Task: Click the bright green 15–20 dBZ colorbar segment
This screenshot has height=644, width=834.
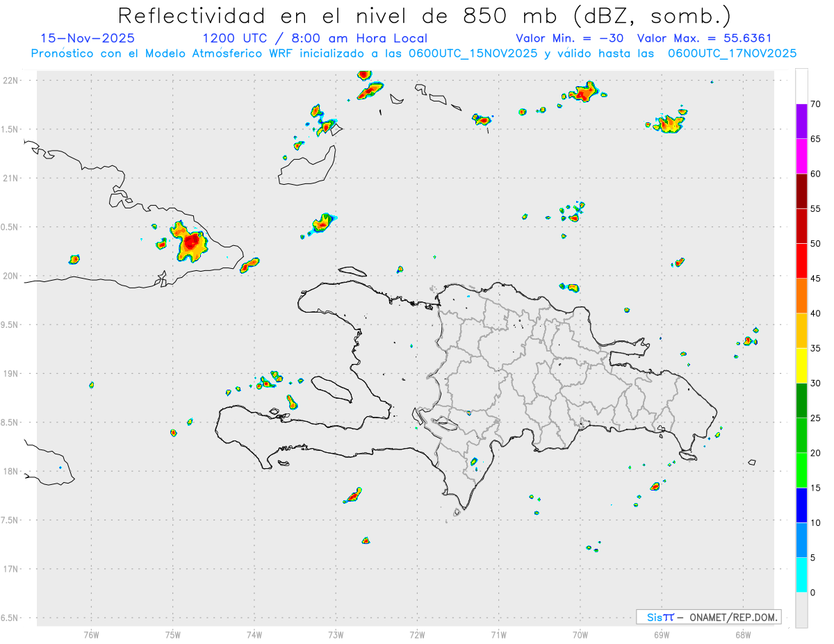Action: click(x=801, y=470)
